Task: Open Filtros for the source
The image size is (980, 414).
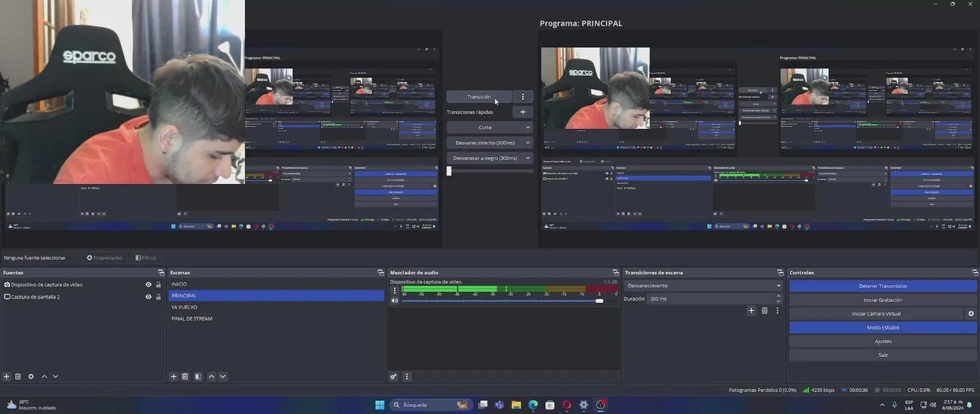Action: click(x=146, y=258)
